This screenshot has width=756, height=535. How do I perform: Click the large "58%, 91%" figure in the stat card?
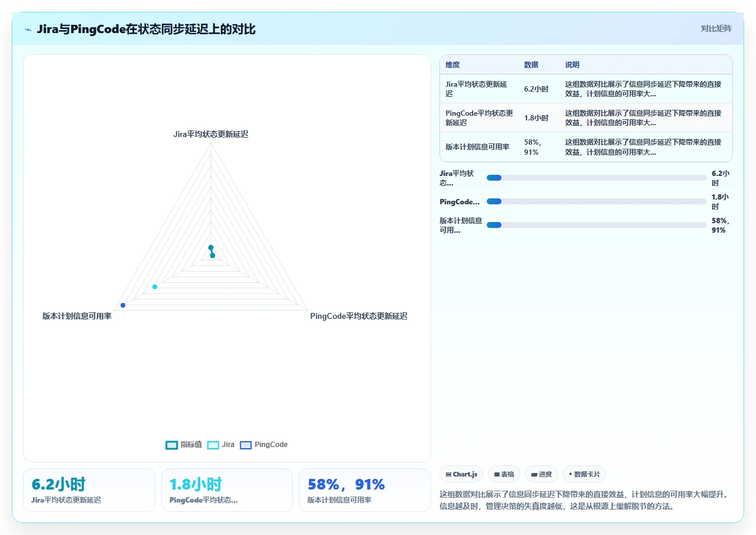pyautogui.click(x=346, y=485)
